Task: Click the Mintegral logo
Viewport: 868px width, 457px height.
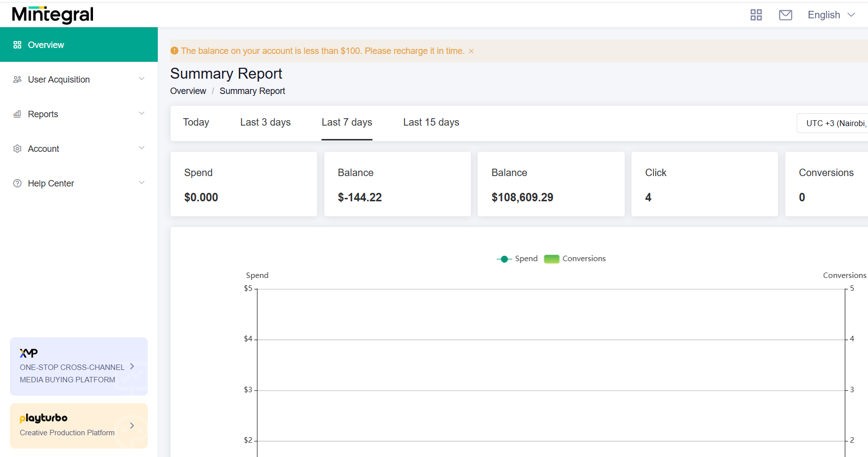Action: [x=52, y=15]
